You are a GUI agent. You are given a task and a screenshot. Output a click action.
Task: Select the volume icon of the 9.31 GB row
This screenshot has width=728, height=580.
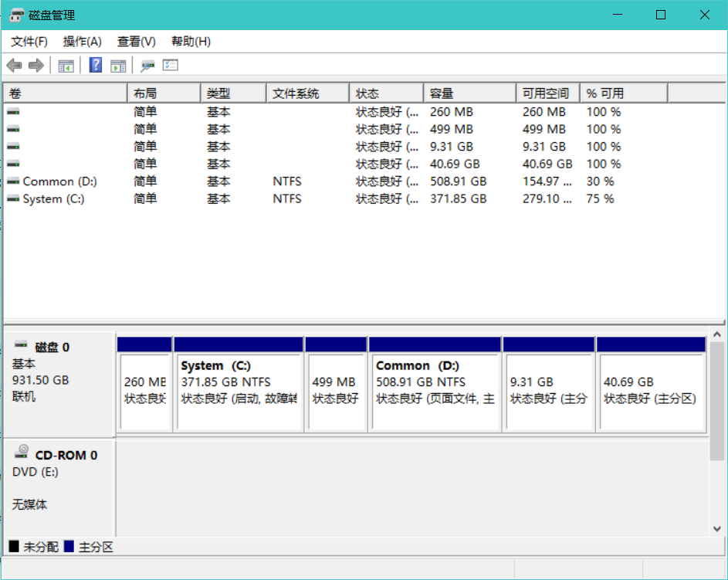[x=13, y=147]
